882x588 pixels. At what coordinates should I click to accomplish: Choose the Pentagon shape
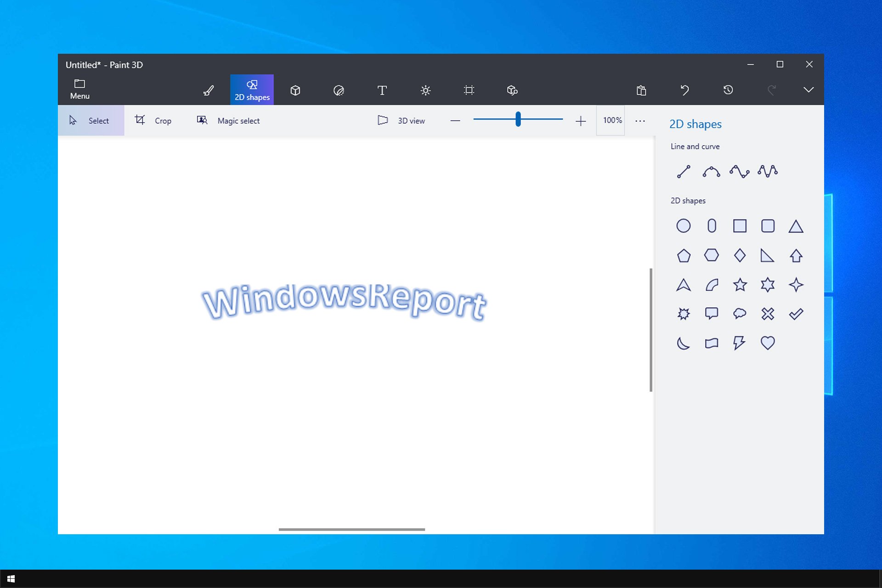pyautogui.click(x=684, y=255)
